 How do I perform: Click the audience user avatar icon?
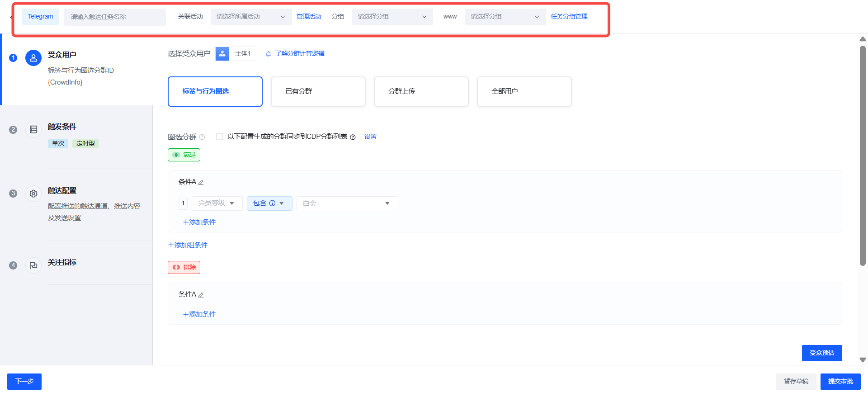coord(33,58)
